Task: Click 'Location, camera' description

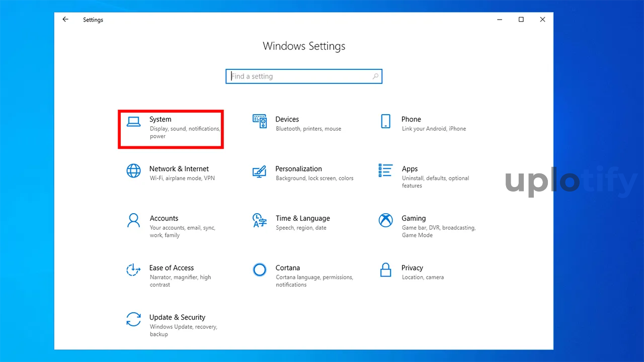Action: [x=423, y=278]
